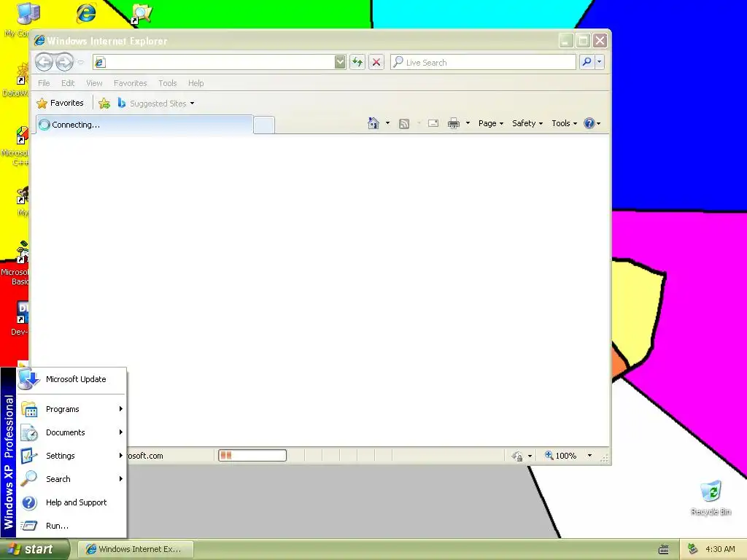Expand Documents in the Start menu

click(x=71, y=432)
